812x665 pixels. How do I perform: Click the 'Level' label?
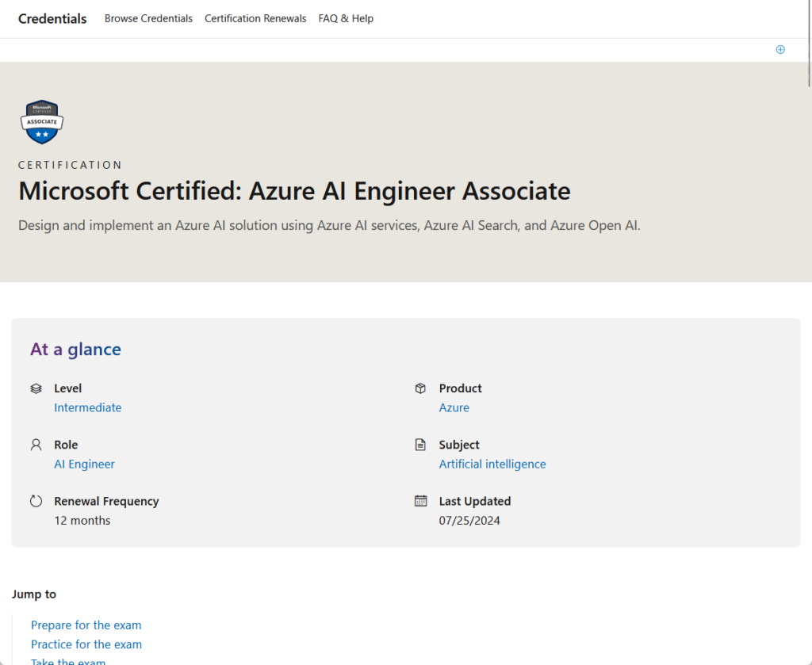click(x=68, y=388)
